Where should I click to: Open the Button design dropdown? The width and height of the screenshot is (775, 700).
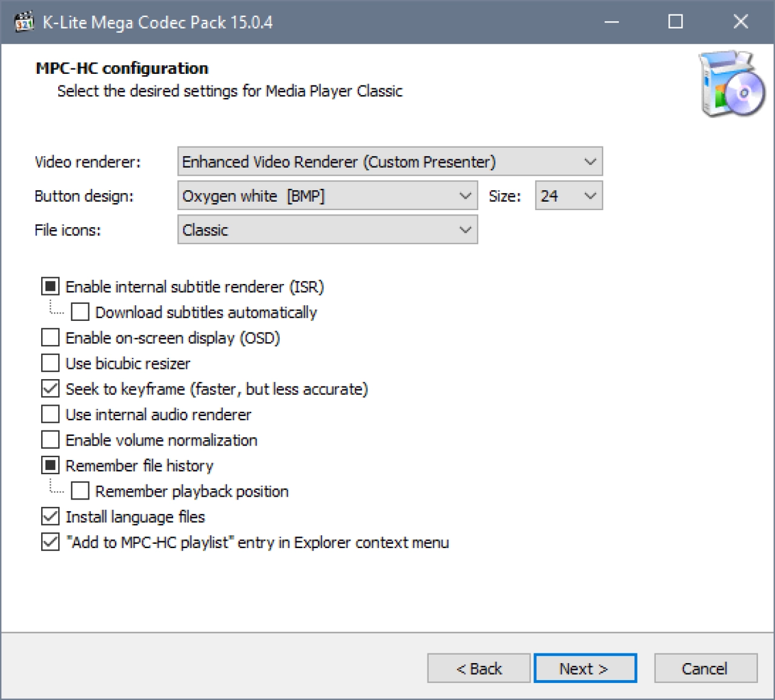[x=328, y=196]
